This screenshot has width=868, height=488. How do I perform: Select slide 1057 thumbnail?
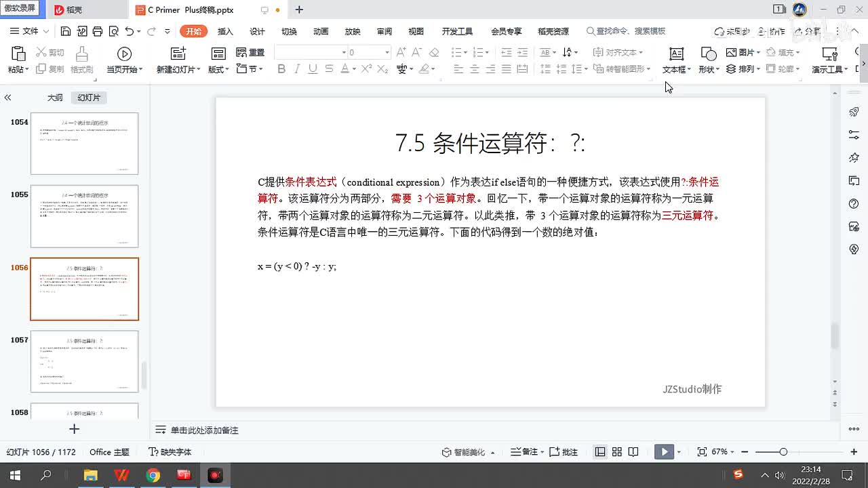point(84,361)
